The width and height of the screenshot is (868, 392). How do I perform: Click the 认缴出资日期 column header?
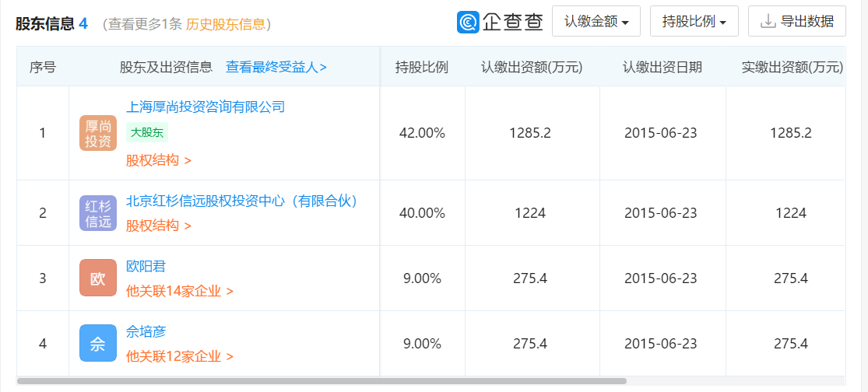[x=662, y=68]
